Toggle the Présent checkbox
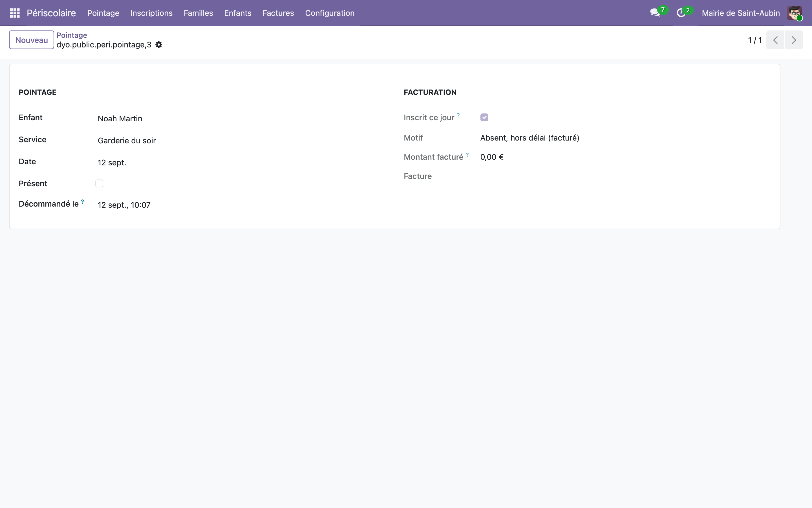This screenshot has width=812, height=508. pyautogui.click(x=99, y=183)
